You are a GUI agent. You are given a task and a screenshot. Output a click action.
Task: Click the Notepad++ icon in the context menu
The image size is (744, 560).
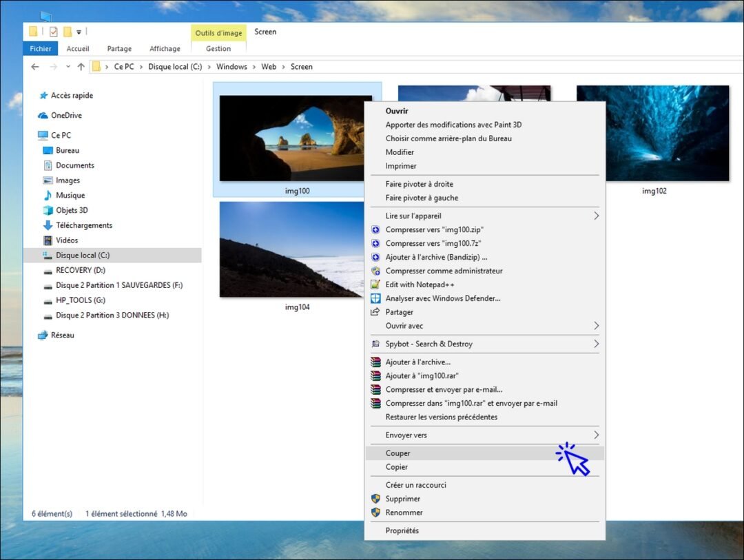pos(375,284)
